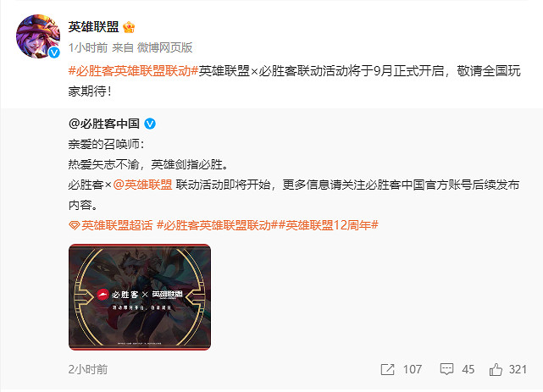Open second #必胜客英雄联盟联动# hashtag in repost
Viewport: 543px width, 392px height.
[x=218, y=225]
